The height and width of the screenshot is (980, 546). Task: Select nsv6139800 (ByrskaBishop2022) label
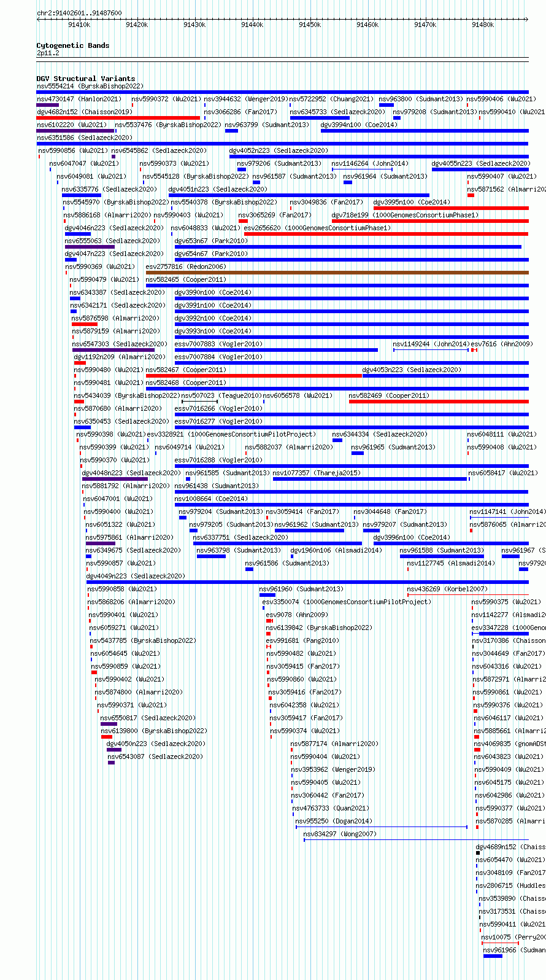(154, 731)
